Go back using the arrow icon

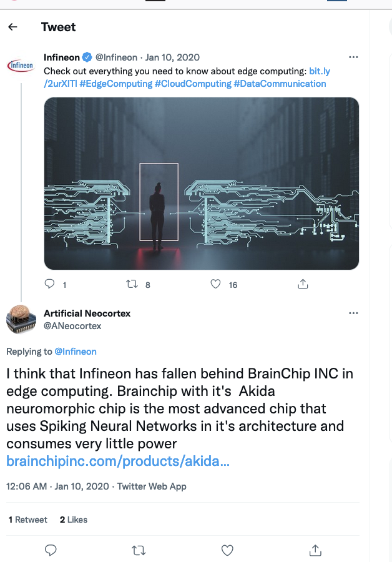coord(12,27)
